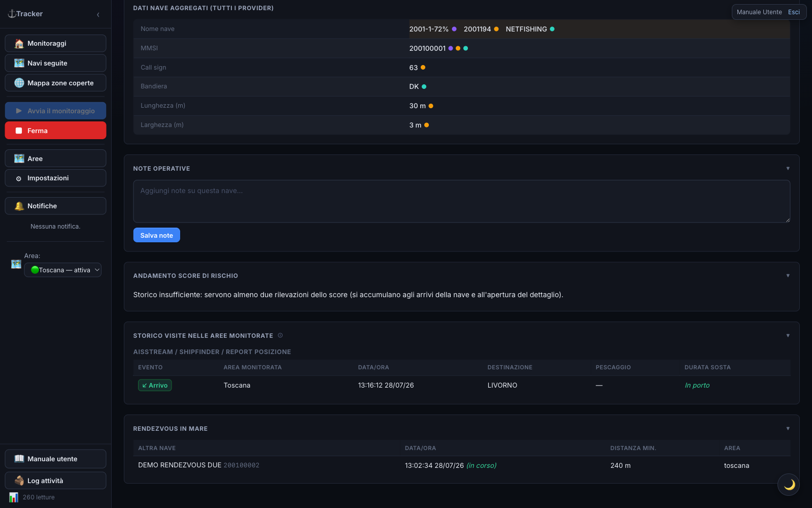The height and width of the screenshot is (508, 812).
Task: Click the info icon next to Storico visite title
Action: [280, 335]
